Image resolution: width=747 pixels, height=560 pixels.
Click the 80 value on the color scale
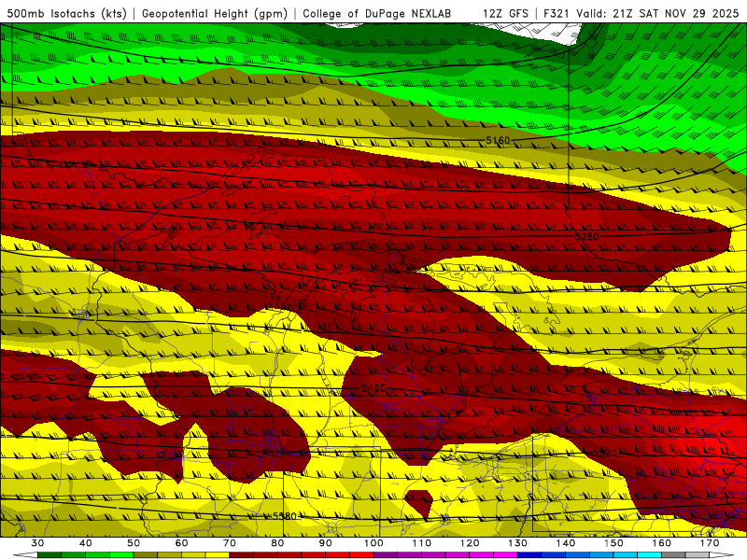277,543
